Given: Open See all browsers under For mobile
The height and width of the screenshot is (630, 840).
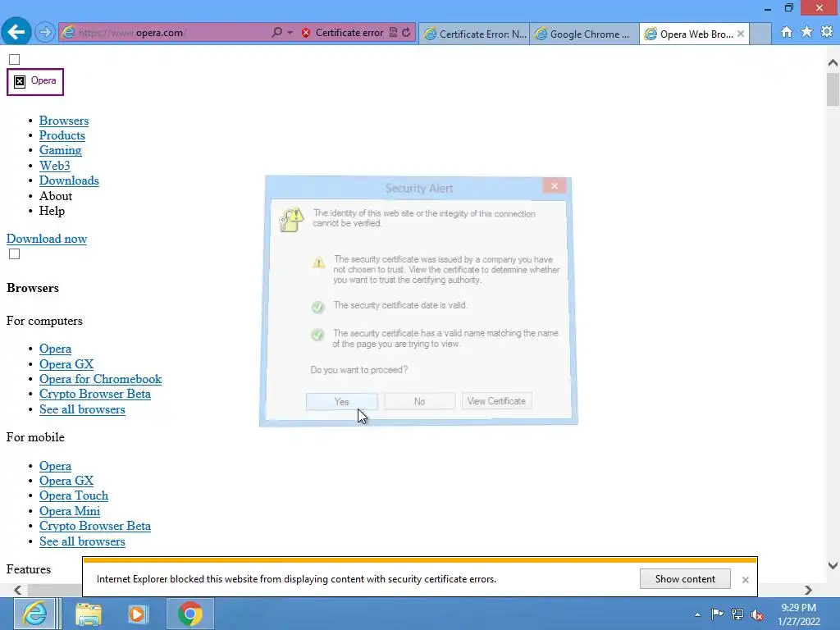Looking at the screenshot, I should click(82, 541).
